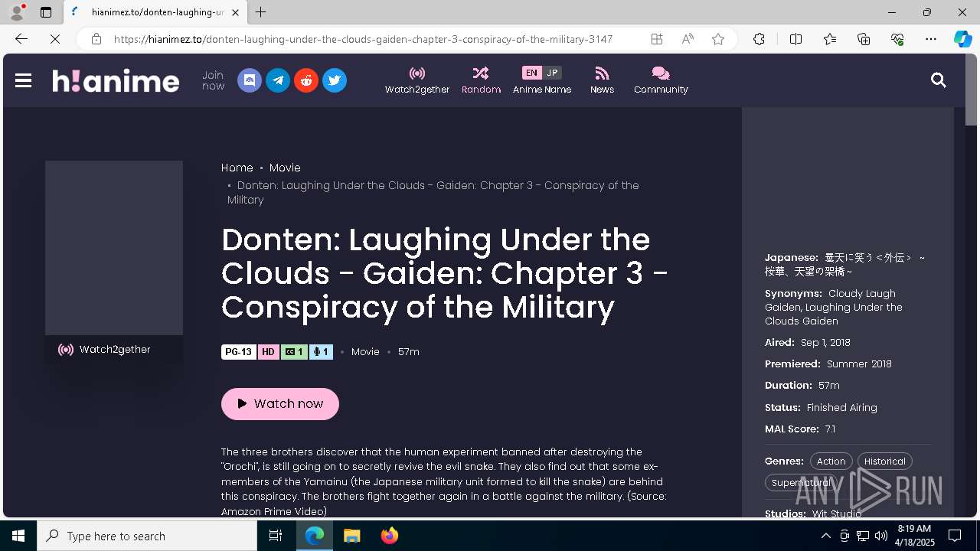Stop loading the page
980x551 pixels.
(55, 39)
